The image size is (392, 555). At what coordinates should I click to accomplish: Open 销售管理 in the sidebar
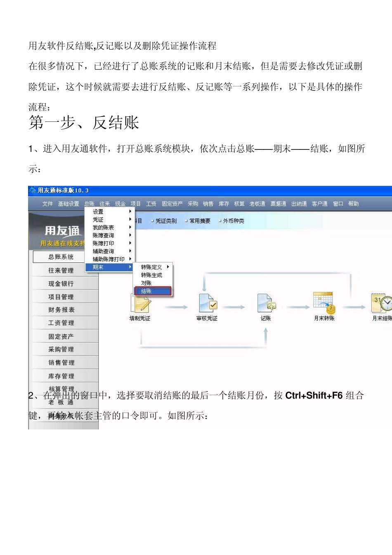[x=65, y=363]
